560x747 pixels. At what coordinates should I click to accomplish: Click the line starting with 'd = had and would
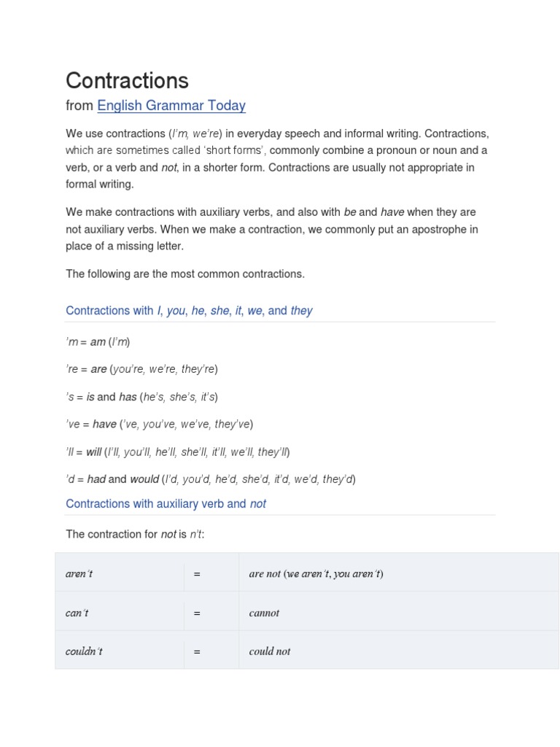[x=210, y=479]
